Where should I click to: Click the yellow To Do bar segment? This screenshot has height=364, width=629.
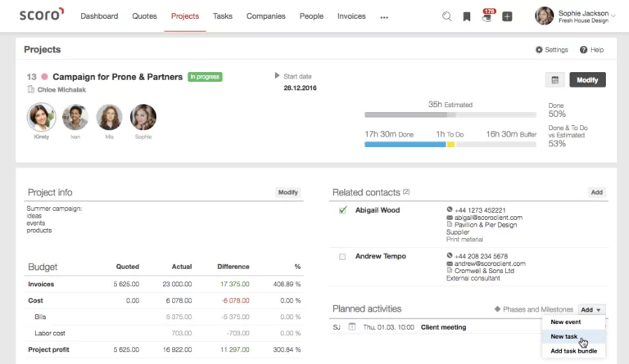[x=451, y=145]
